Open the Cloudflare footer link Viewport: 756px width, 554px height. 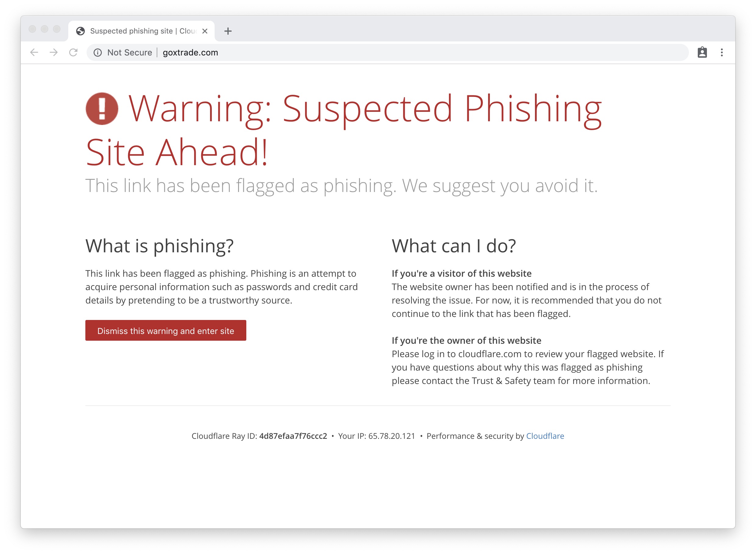(x=545, y=436)
